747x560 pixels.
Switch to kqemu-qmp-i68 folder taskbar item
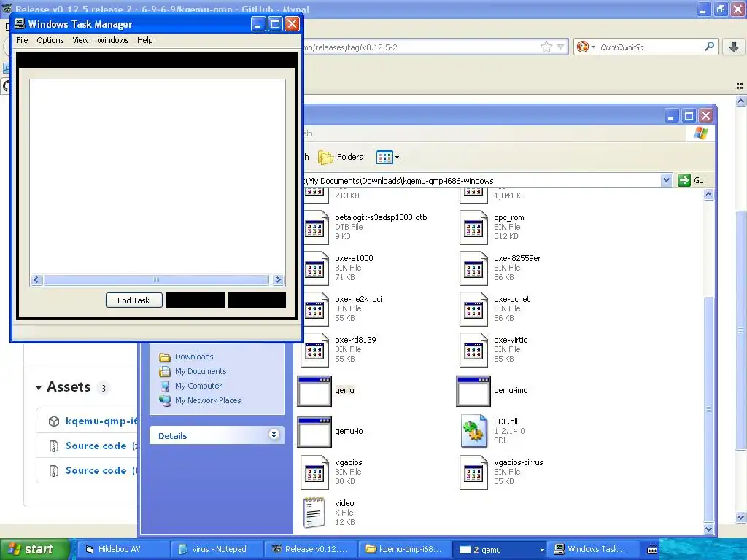[x=403, y=549]
